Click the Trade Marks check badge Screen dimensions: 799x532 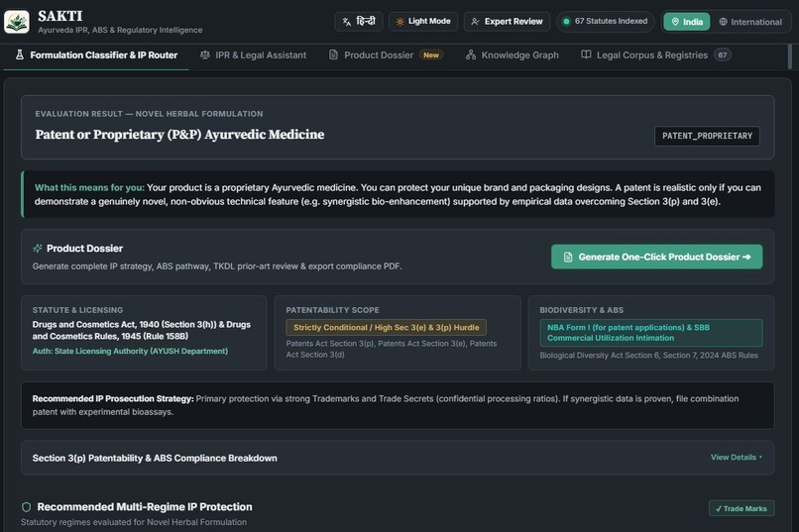click(x=742, y=508)
